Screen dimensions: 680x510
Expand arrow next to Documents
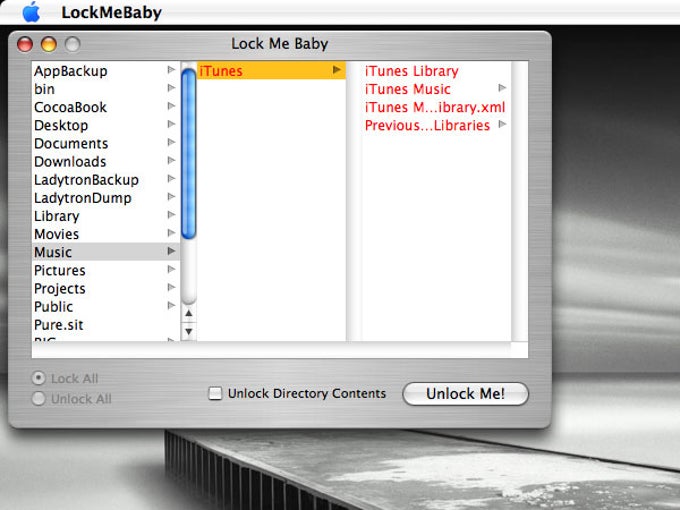pyautogui.click(x=171, y=142)
